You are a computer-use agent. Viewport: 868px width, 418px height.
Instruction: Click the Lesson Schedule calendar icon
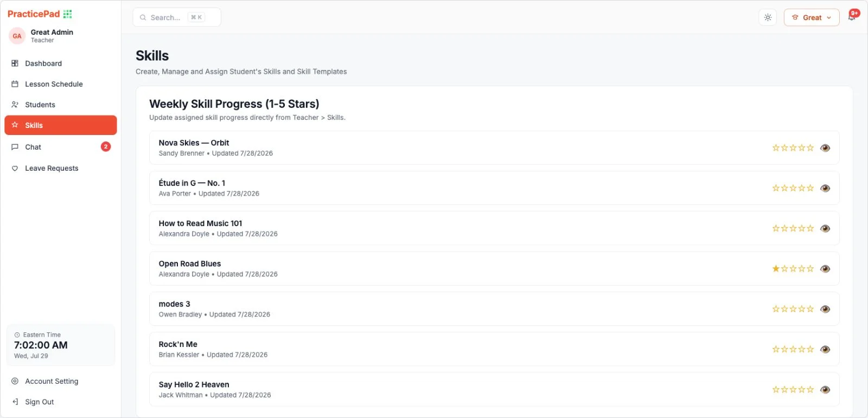tap(15, 84)
